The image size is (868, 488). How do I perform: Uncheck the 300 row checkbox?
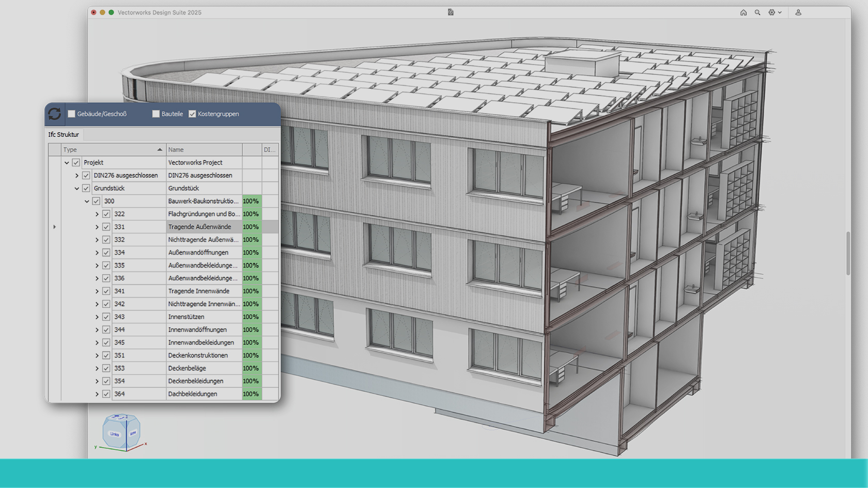[96, 201]
